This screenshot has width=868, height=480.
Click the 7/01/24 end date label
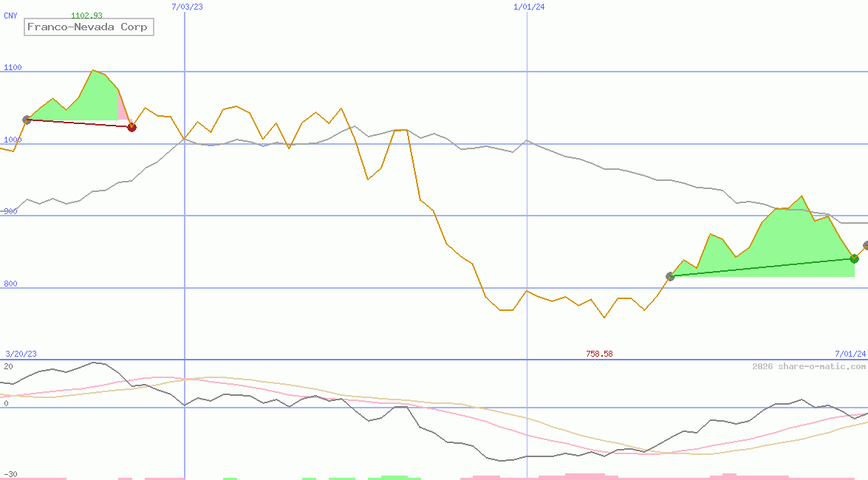point(850,354)
